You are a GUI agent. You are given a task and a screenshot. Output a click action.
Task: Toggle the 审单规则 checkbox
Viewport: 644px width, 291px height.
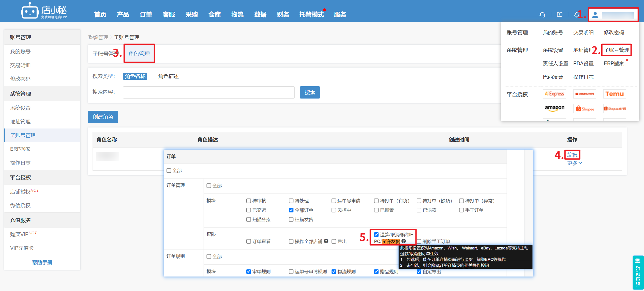coord(249,271)
